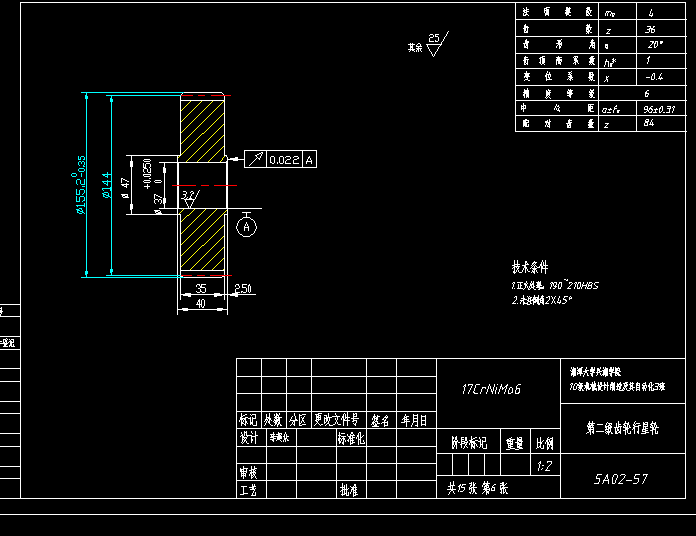696x536 pixels.
Task: Click the 2.50 dimension text
Action: point(243,288)
